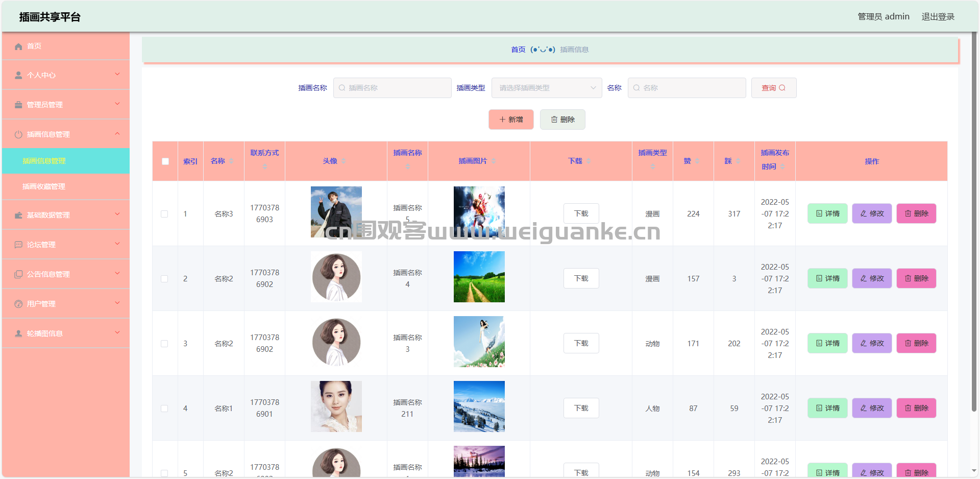Open the row 2 landscape illustration thumbnail
Screen dimensions: 980x479
(x=479, y=277)
